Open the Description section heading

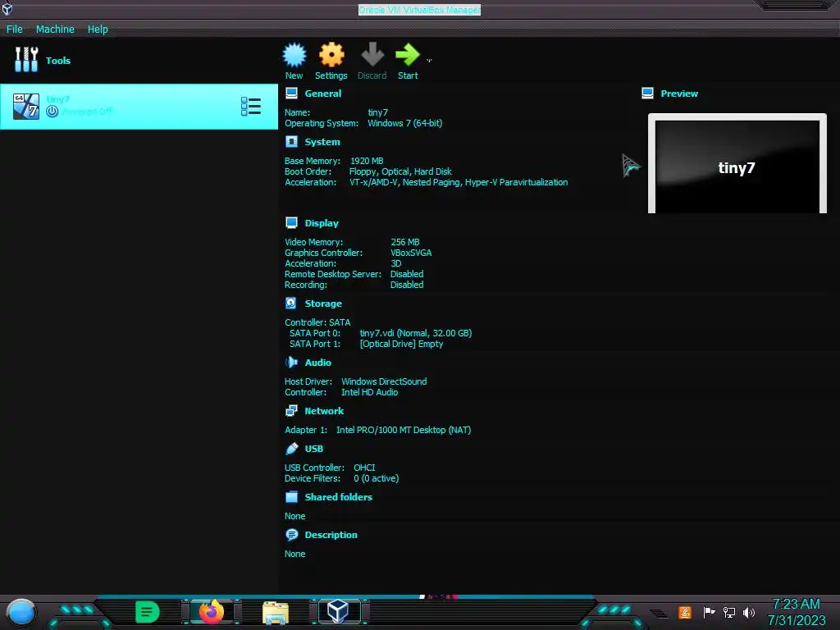pos(331,535)
